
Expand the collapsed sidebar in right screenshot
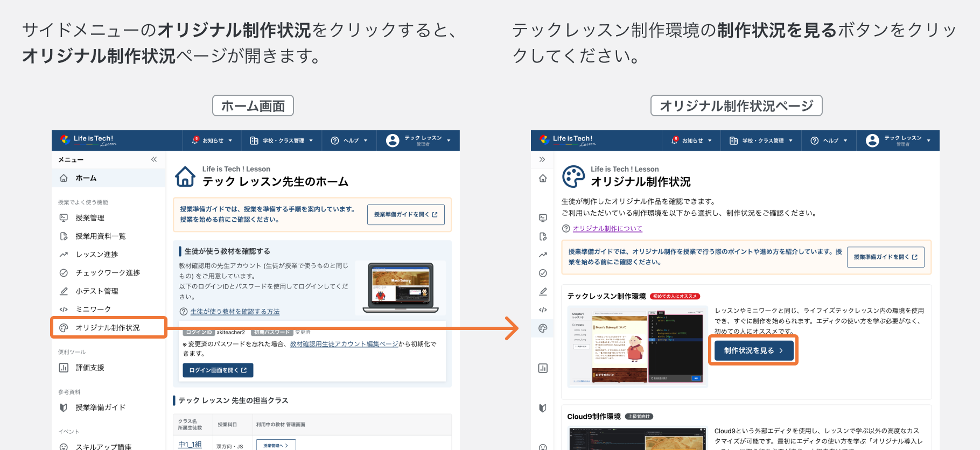click(542, 159)
